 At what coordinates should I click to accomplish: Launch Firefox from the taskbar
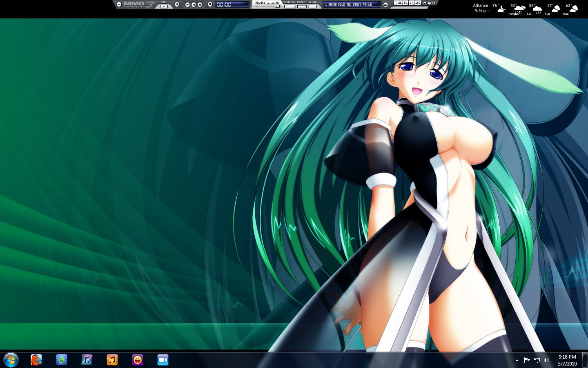point(36,360)
